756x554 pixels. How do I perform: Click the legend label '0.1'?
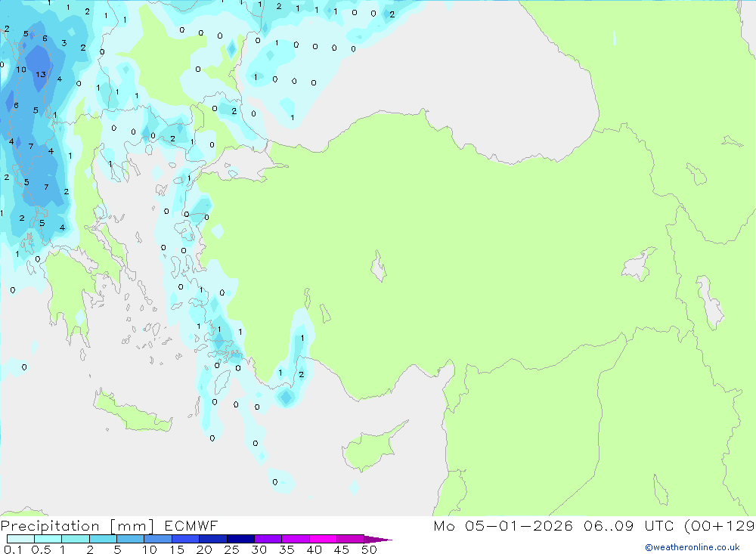(x=13, y=549)
